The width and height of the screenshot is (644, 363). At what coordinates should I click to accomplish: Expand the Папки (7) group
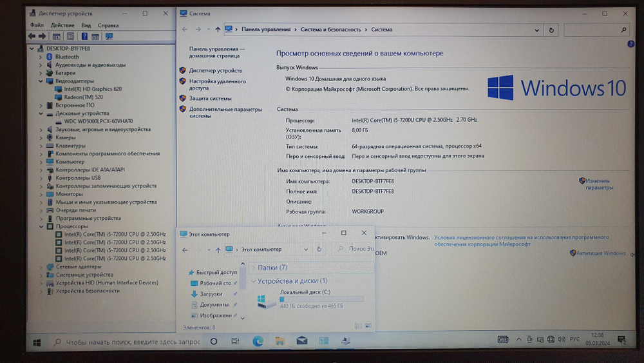click(253, 268)
